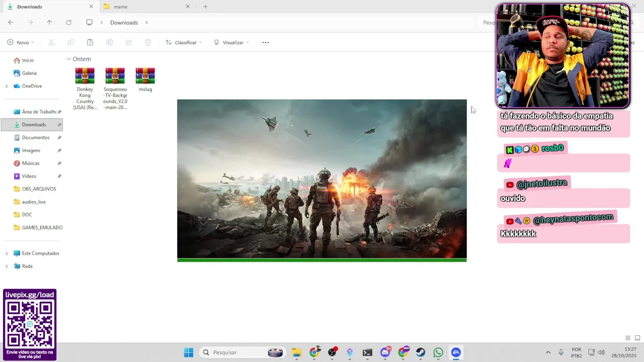Open Steam from the taskbar
This screenshot has height=362, width=644.
click(x=421, y=352)
